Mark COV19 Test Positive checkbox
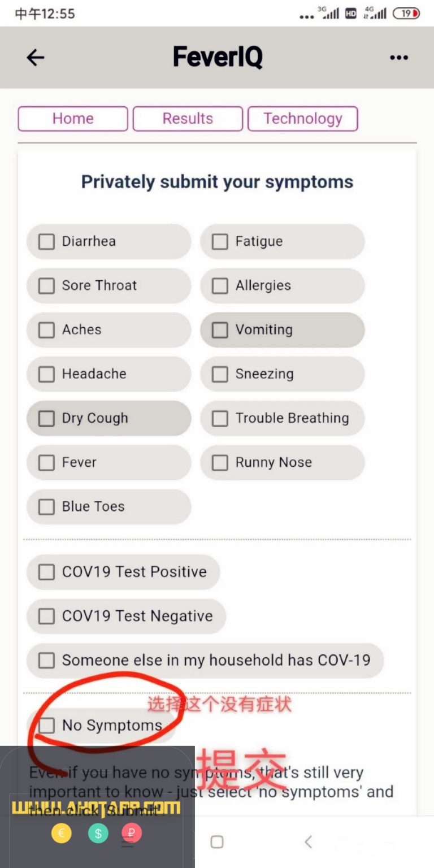The height and width of the screenshot is (868, 434). 46,572
